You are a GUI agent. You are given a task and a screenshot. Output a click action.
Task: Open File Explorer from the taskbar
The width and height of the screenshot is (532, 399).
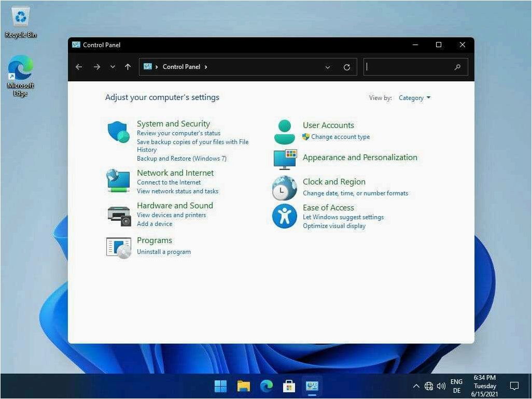point(243,386)
